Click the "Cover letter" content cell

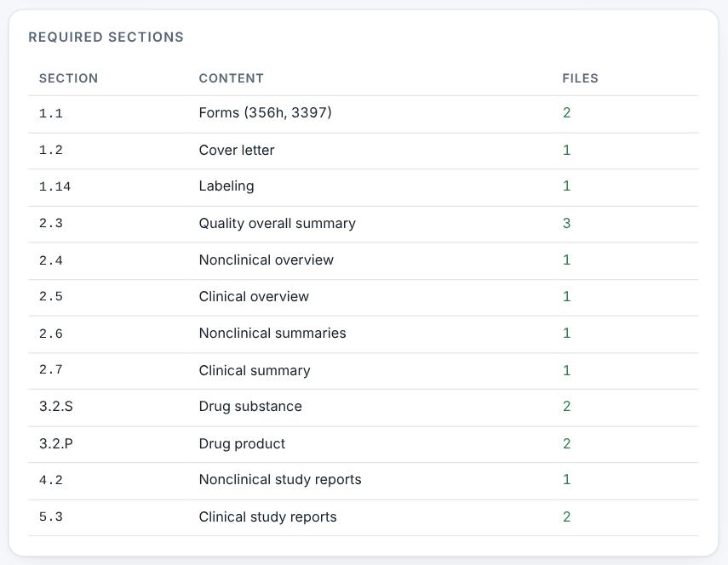coord(237,151)
